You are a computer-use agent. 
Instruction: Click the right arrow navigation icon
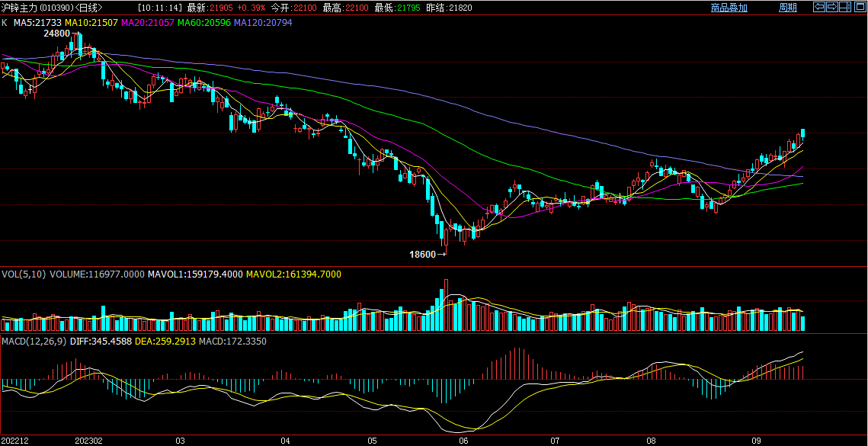[832, 7]
